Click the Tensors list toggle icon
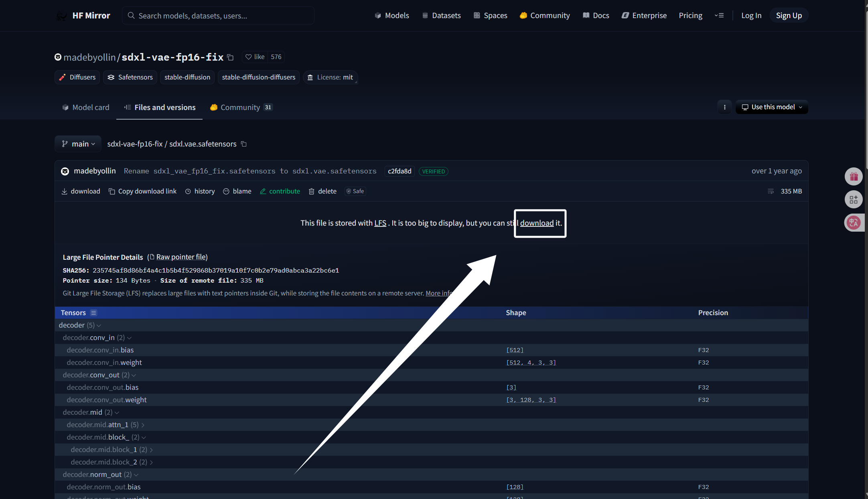This screenshot has height=499, width=868. pos(93,313)
